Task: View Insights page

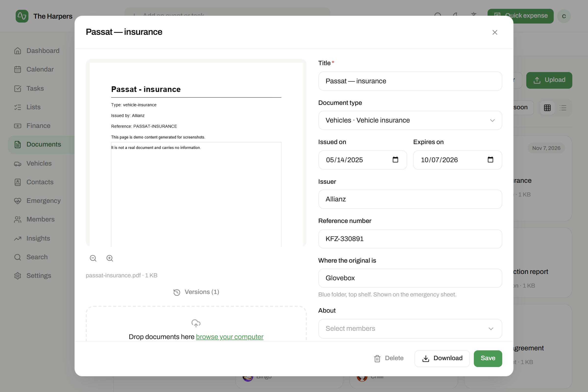Action: 41,238
